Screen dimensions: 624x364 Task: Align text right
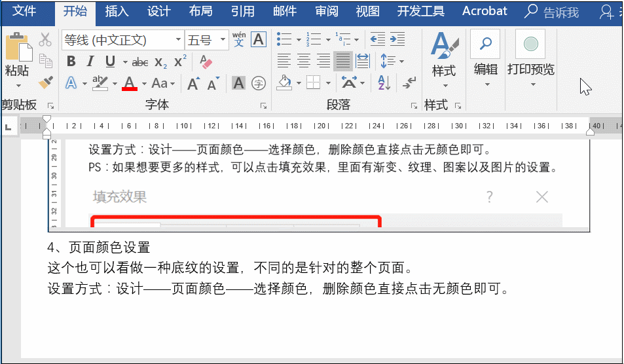coord(323,61)
